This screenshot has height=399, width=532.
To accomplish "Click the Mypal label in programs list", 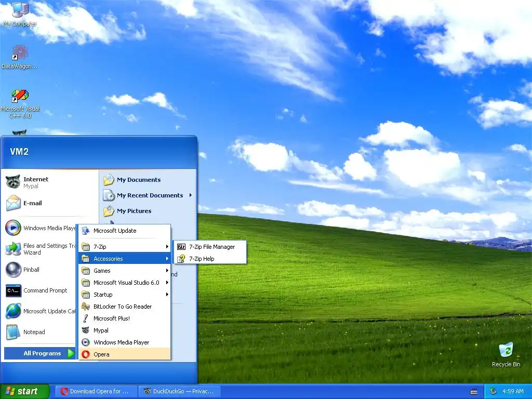I will tap(101, 330).
